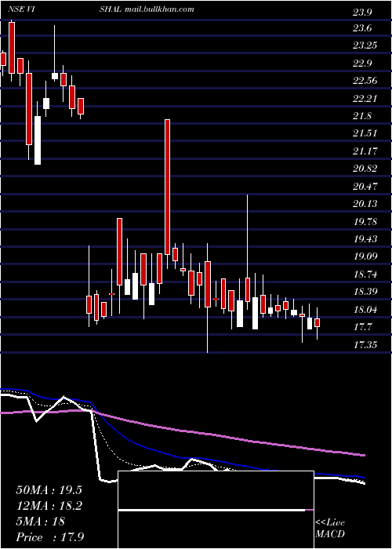392x549 pixels.
Task: Select the 17.35 price label
Action: point(365,345)
